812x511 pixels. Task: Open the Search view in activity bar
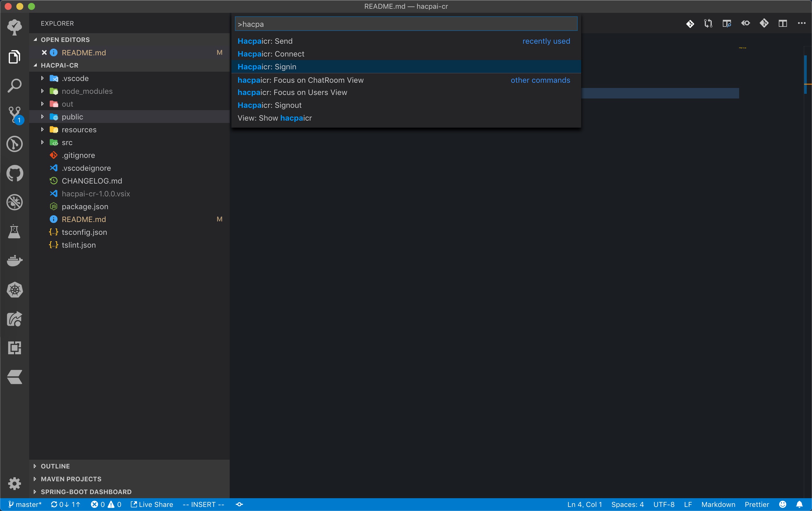[x=15, y=86]
